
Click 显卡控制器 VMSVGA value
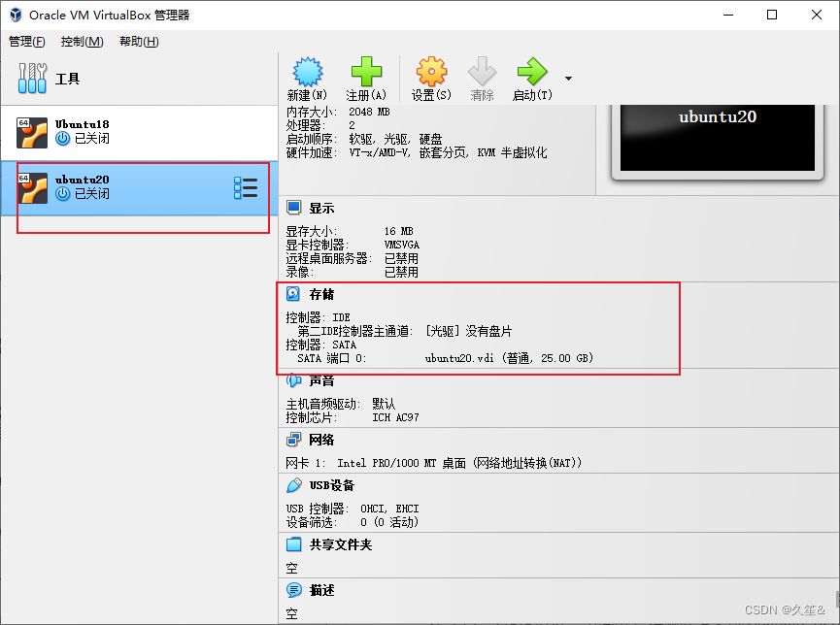[x=401, y=245]
